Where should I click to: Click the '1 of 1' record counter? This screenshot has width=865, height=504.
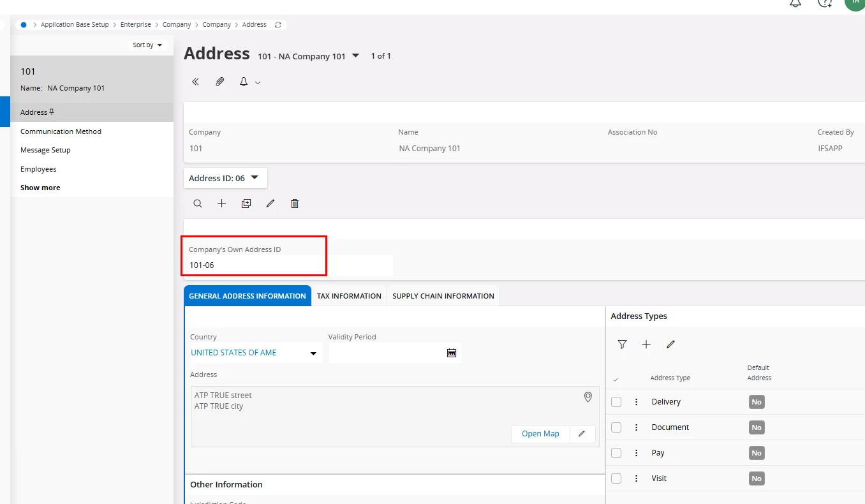[x=381, y=56]
